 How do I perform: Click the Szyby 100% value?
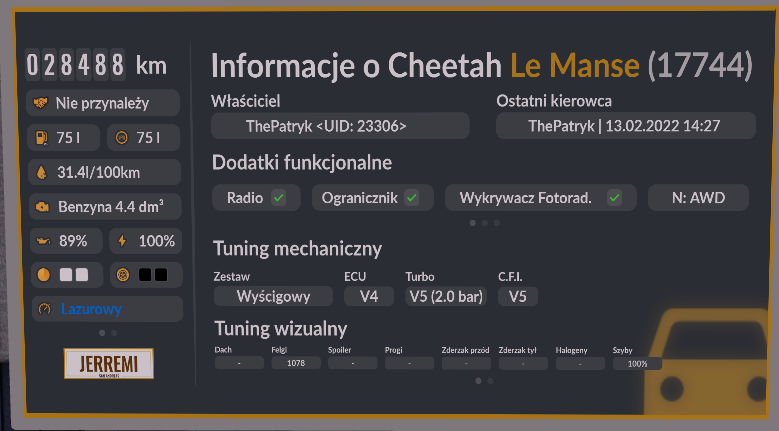point(637,363)
